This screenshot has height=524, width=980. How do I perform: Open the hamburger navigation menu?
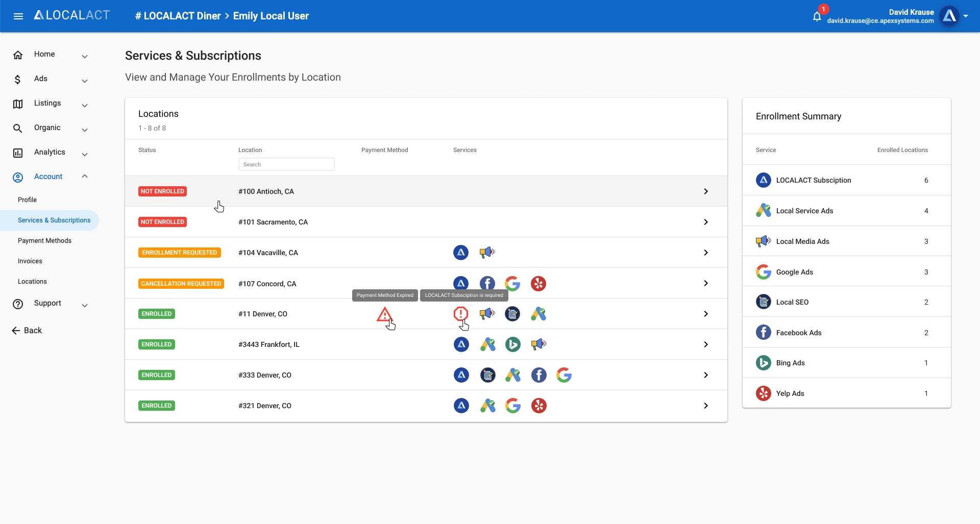[x=18, y=16]
